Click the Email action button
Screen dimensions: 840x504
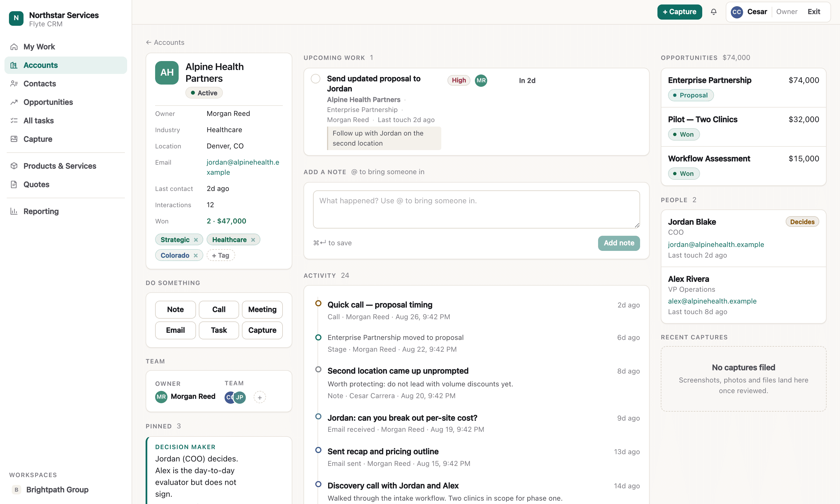175,330
